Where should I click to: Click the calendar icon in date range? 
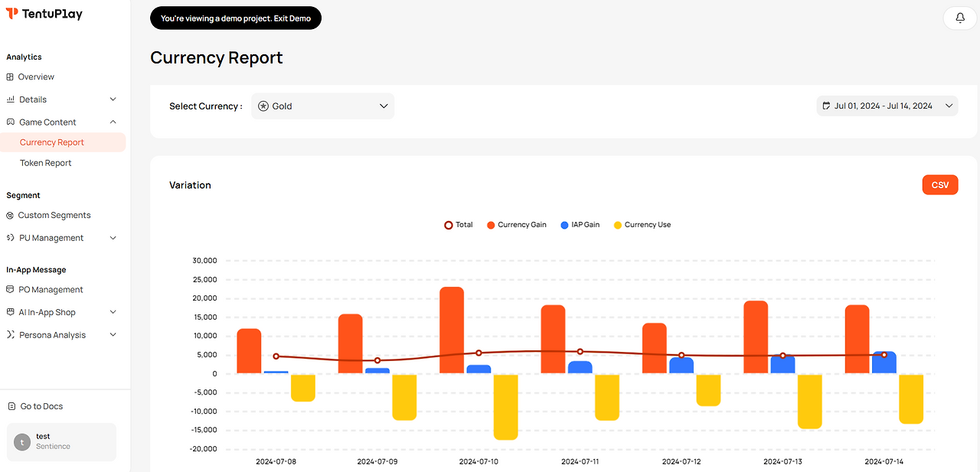[x=826, y=106]
